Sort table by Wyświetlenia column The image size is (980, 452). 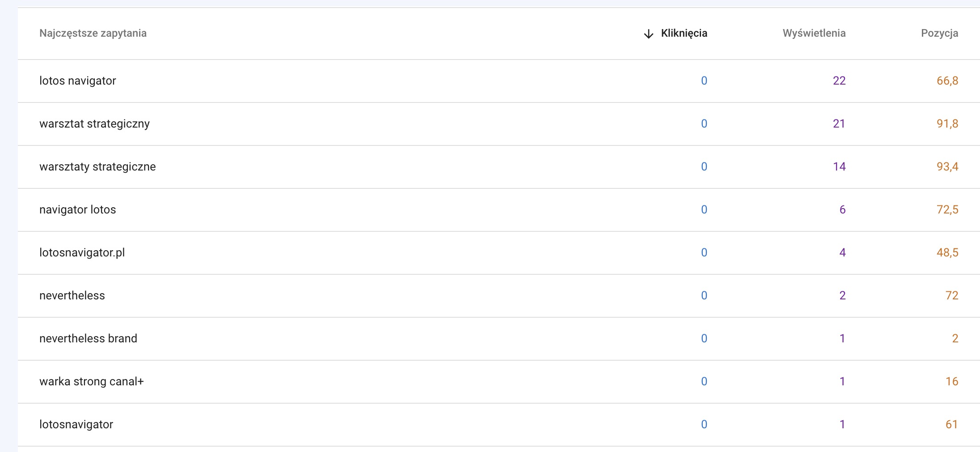coord(814,33)
